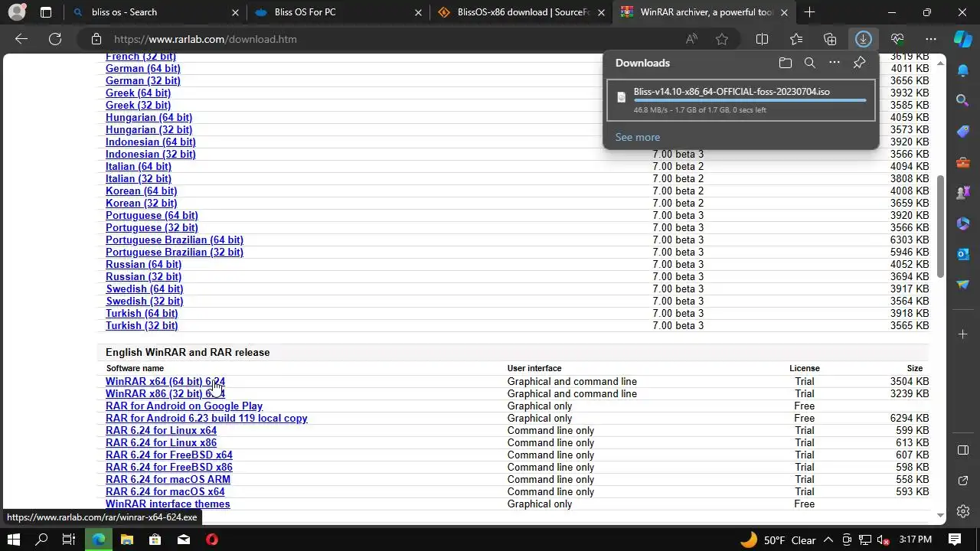The image size is (980, 551).
Task: Close the Bliss OS For PC tab
Action: 418,12
